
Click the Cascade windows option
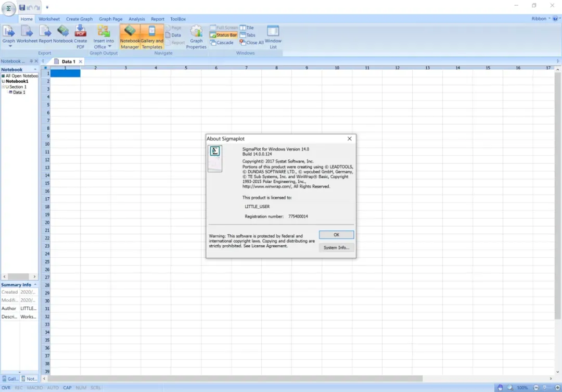[222, 43]
